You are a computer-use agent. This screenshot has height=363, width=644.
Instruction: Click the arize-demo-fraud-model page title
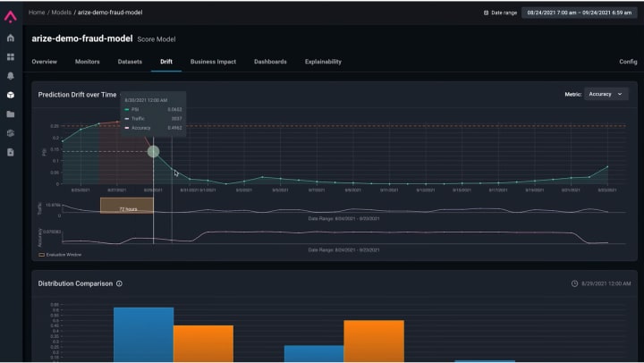pyautogui.click(x=82, y=38)
